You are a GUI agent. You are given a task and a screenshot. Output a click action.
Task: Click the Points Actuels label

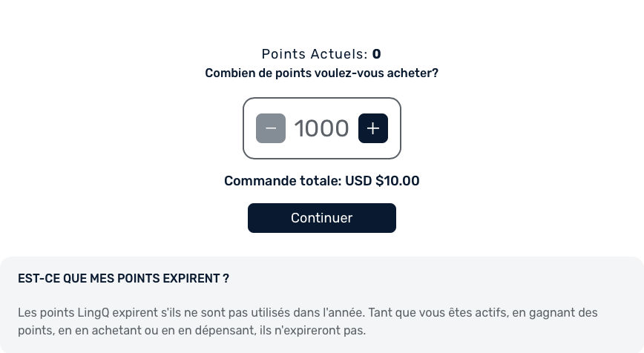pyautogui.click(x=315, y=54)
